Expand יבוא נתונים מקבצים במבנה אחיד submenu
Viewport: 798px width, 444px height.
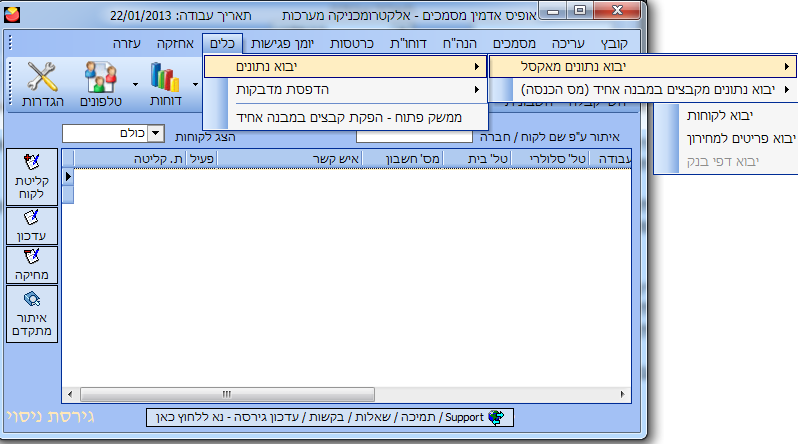tap(642, 90)
